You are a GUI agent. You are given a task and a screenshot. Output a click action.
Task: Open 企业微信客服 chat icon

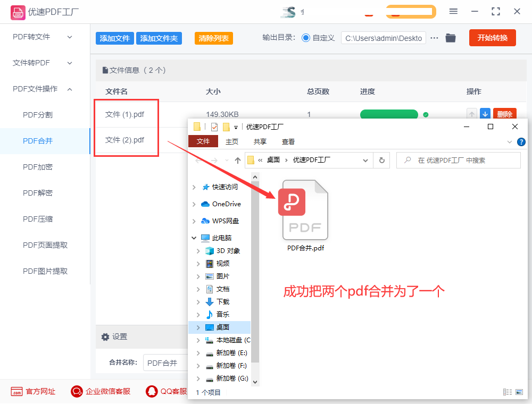pyautogui.click(x=77, y=391)
